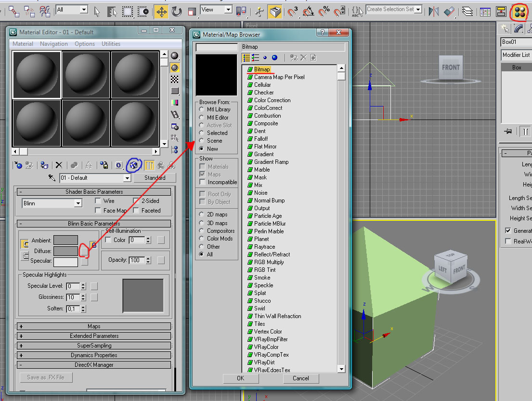This screenshot has width=532, height=401.
Task: Click the Rotate tool icon
Action: point(177,11)
